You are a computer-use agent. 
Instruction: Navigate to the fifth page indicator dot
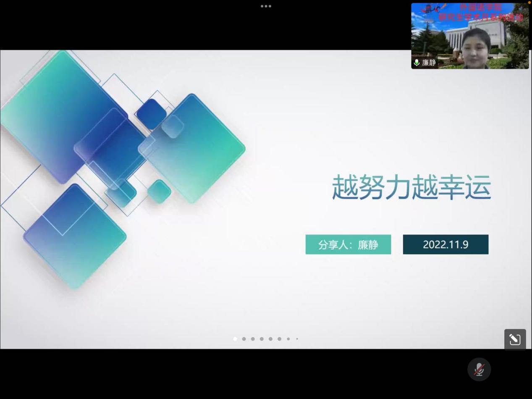(x=270, y=339)
